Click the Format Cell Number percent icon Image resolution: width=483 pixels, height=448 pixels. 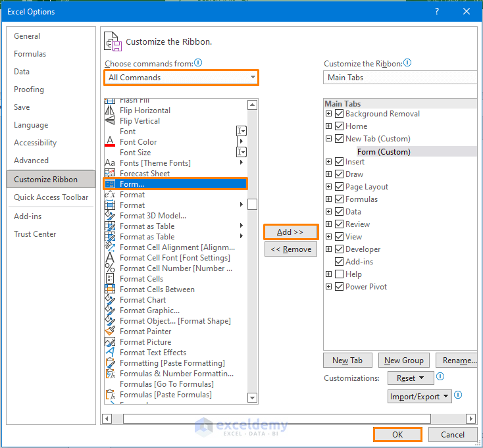click(110, 268)
